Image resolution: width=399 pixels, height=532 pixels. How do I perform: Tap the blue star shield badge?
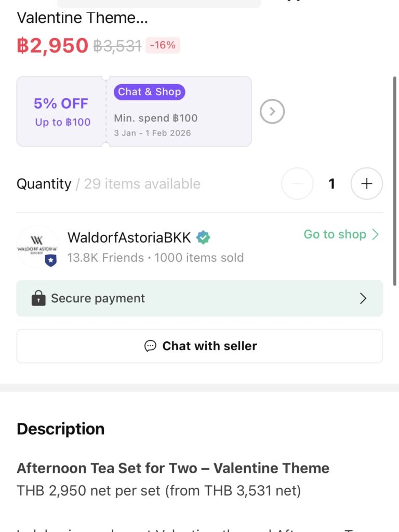50,260
